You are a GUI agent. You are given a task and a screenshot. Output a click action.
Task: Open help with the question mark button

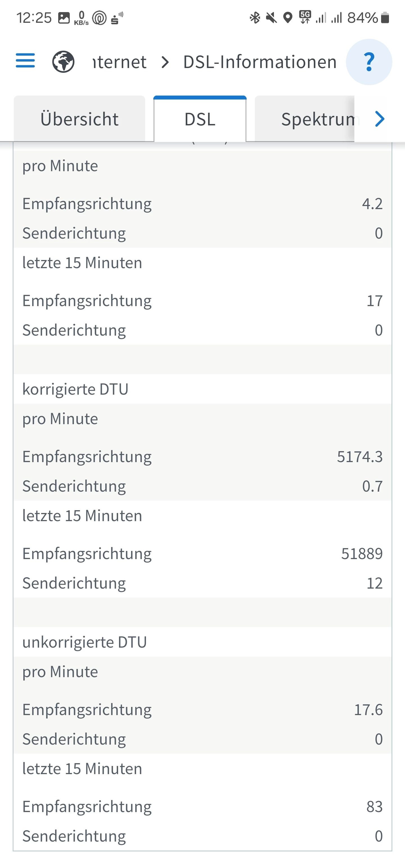click(x=369, y=62)
